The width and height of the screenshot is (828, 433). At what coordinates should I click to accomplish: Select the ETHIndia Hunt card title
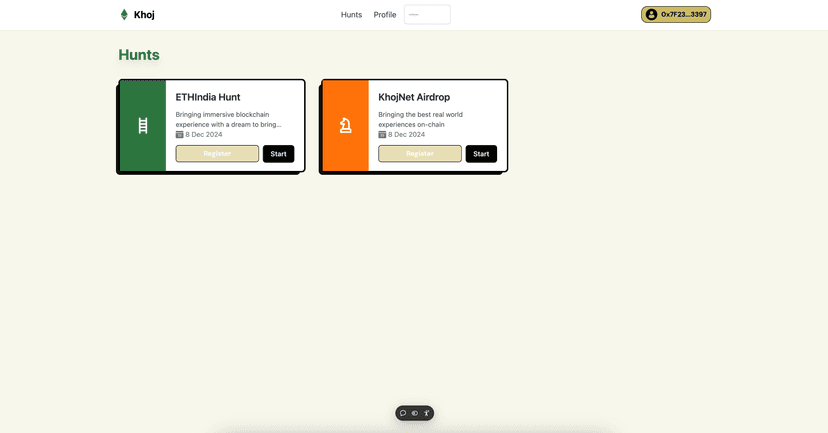(208, 97)
